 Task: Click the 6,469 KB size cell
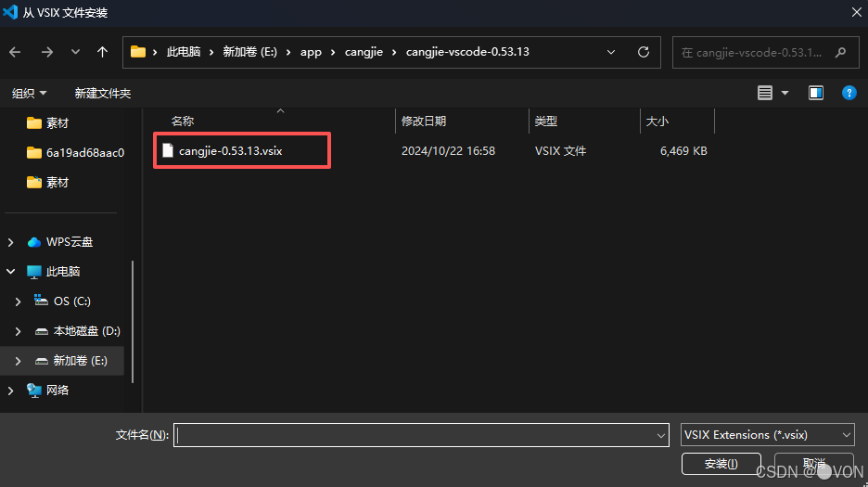[x=683, y=150]
